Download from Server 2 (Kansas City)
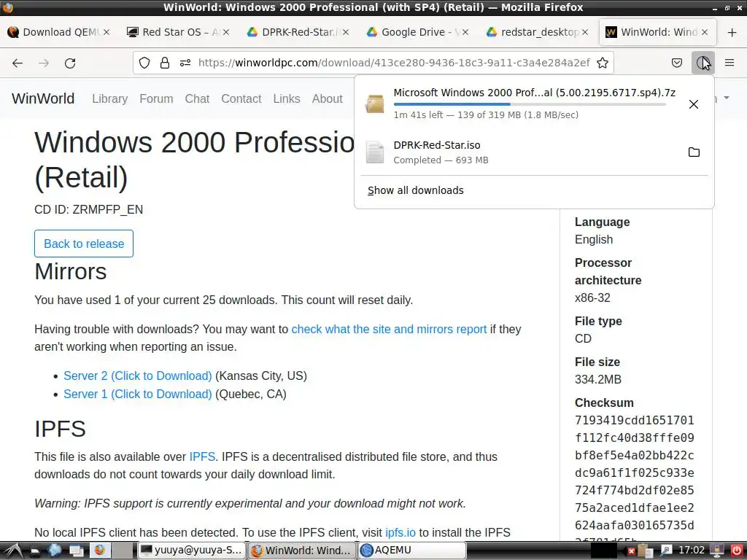This screenshot has height=560, width=747. click(138, 376)
